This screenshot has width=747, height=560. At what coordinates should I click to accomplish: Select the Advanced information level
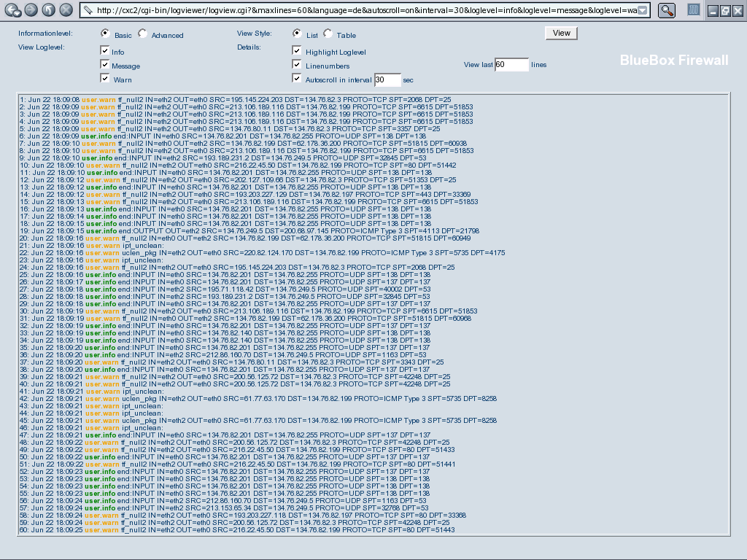point(142,34)
